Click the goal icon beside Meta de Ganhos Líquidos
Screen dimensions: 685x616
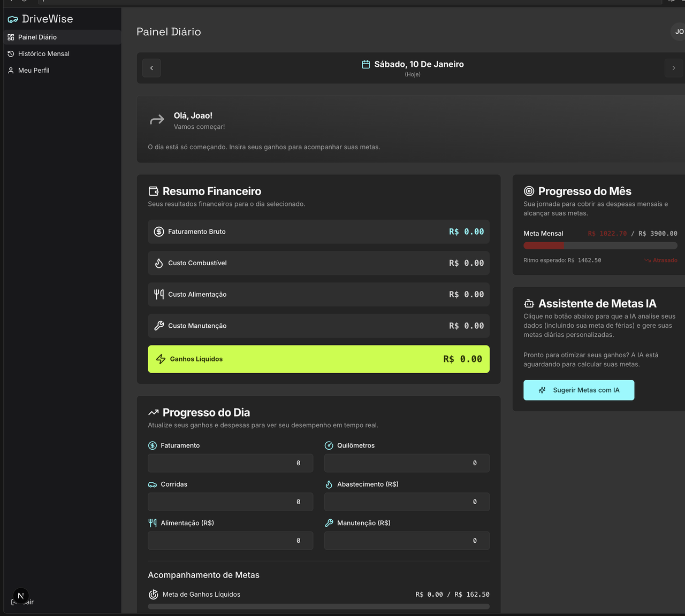[154, 595]
